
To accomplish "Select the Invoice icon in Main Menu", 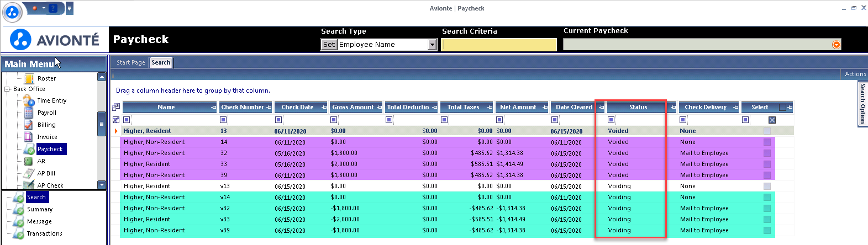I will tap(29, 137).
